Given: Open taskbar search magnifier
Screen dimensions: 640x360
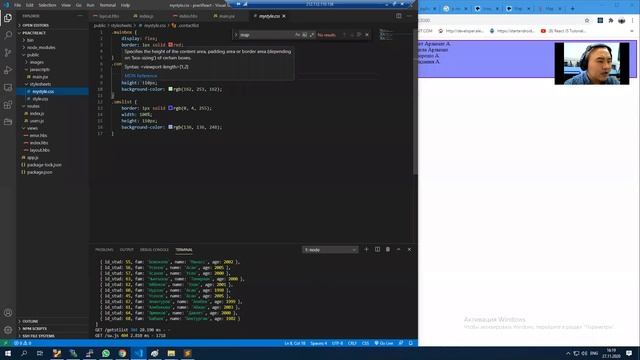Looking at the screenshot, I should click(24, 353).
